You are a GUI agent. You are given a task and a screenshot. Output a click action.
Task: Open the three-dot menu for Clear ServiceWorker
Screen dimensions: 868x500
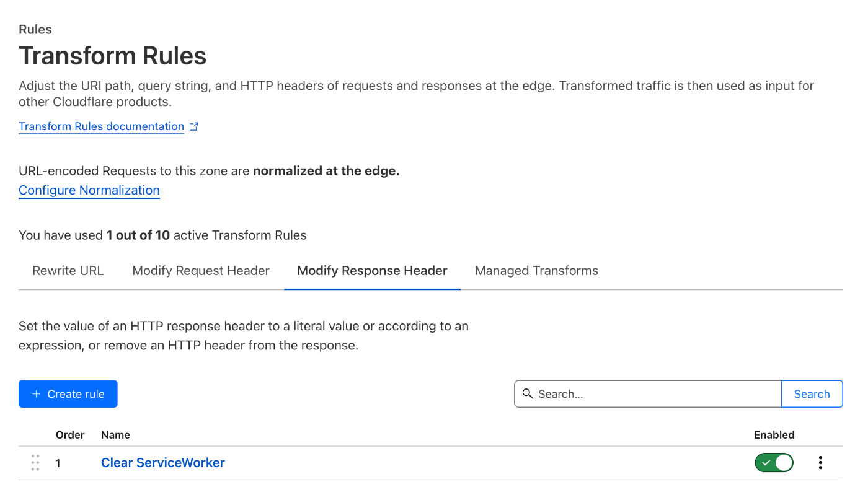(820, 463)
